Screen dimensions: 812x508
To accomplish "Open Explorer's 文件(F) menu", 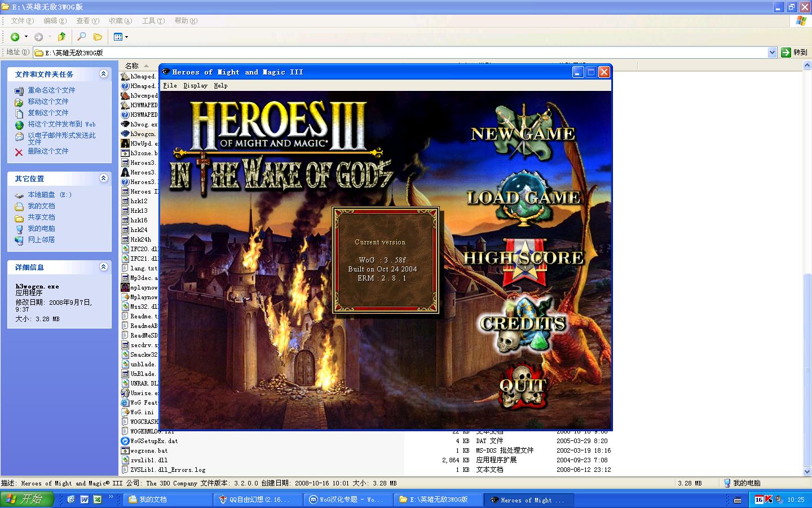I will 23,21.
